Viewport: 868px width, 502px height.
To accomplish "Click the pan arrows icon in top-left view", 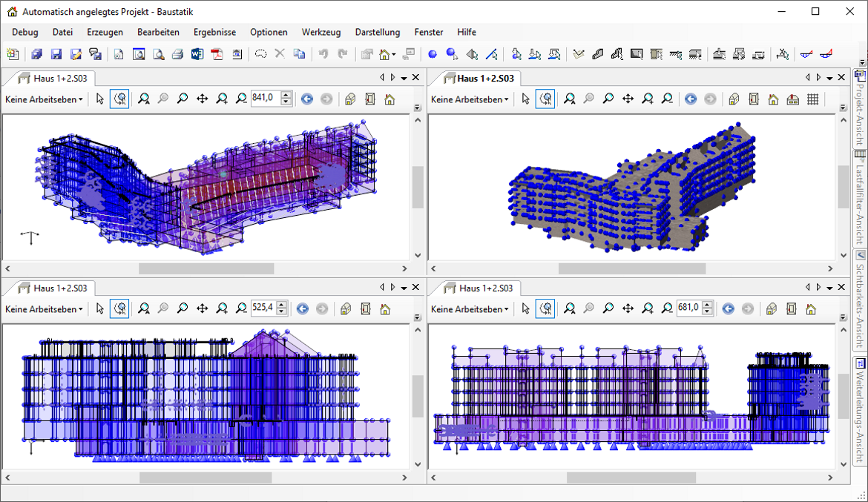I will tap(202, 99).
